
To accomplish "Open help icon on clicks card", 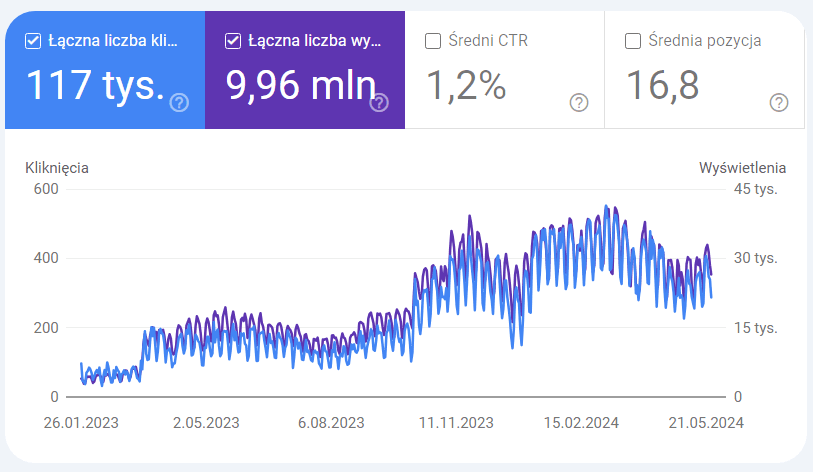I will click(179, 103).
